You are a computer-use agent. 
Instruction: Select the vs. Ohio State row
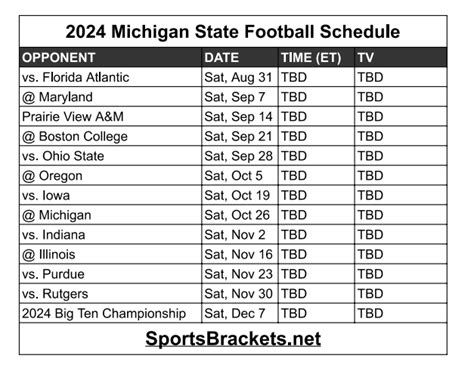point(233,156)
